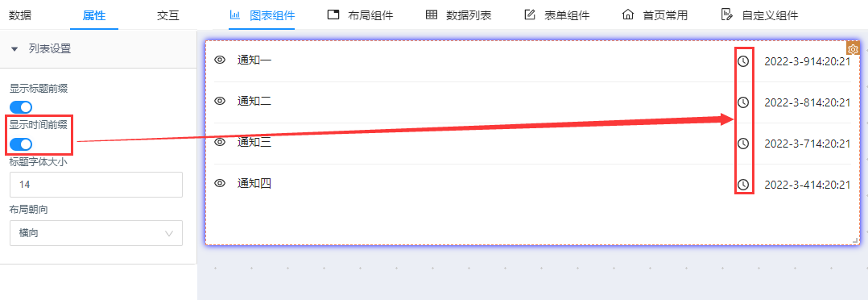Screen dimensions: 868x300
Task: Toggle the 显示时间前缀 switch
Action: (x=21, y=144)
